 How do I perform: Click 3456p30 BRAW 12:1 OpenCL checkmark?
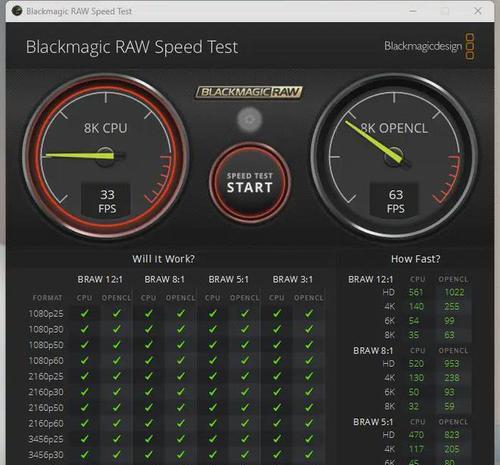click(x=117, y=454)
